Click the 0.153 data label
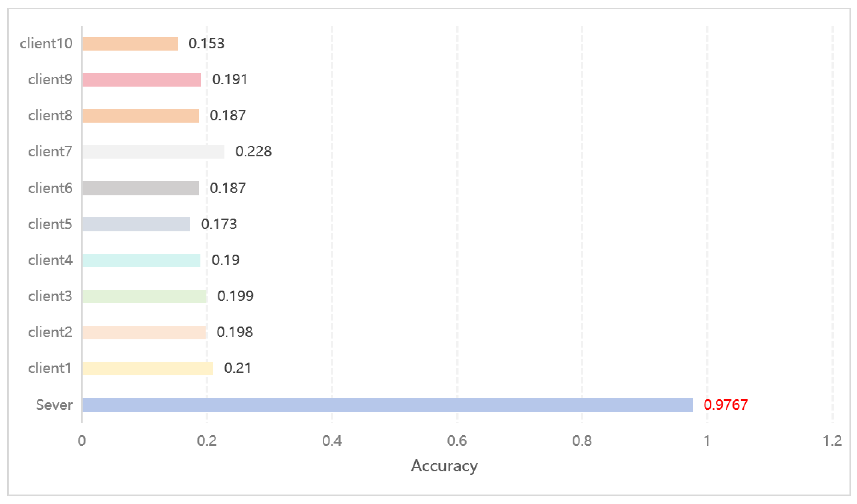The width and height of the screenshot is (857, 504). pos(206,43)
